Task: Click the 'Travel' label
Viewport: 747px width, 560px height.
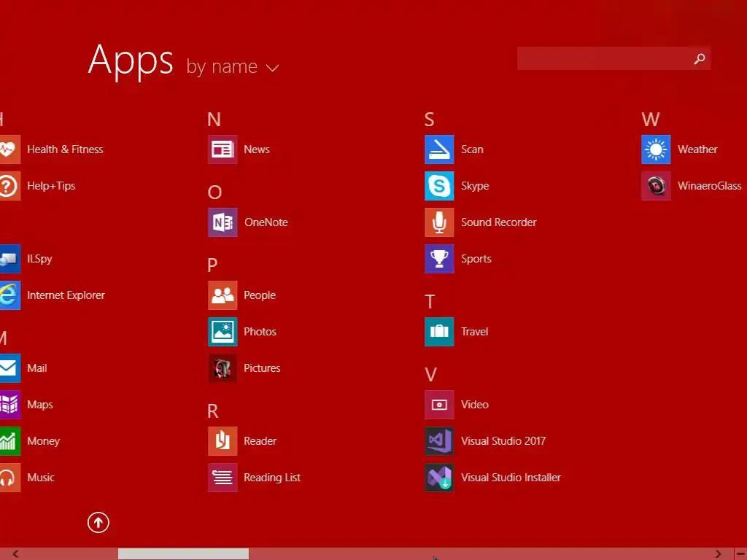Action: point(474,332)
